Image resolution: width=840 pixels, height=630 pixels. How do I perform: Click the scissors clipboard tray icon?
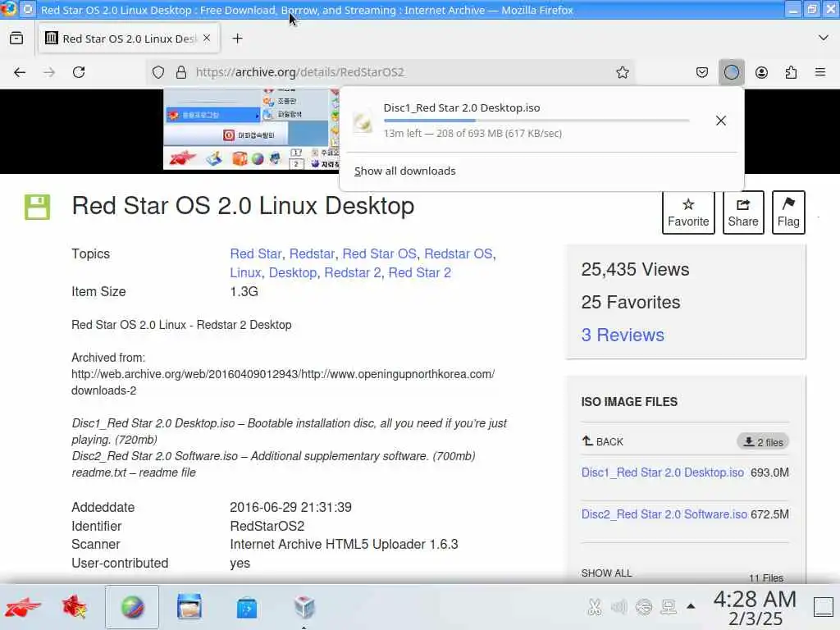594,607
